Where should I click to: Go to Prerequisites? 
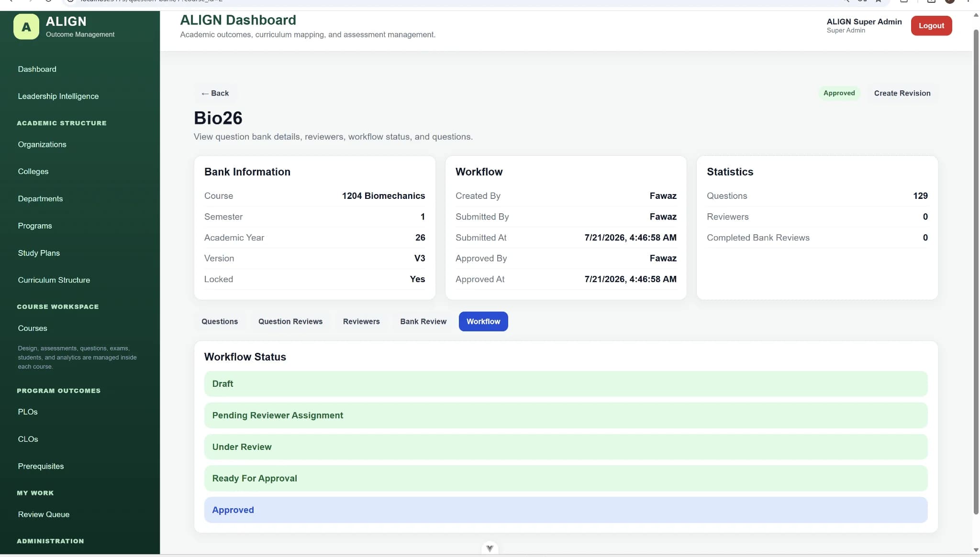point(41,466)
